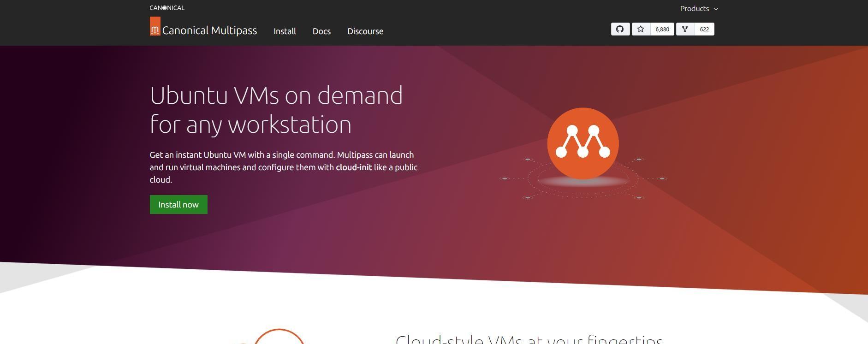
Task: Open the Docs navigation item
Action: (x=321, y=31)
